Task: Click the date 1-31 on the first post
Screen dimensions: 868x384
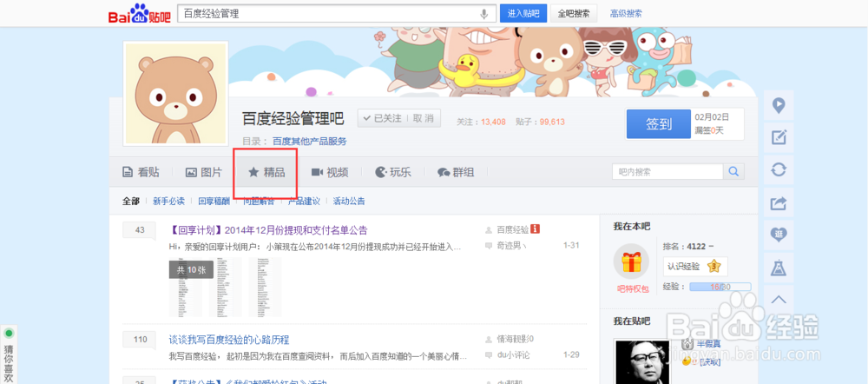Action: click(x=571, y=246)
